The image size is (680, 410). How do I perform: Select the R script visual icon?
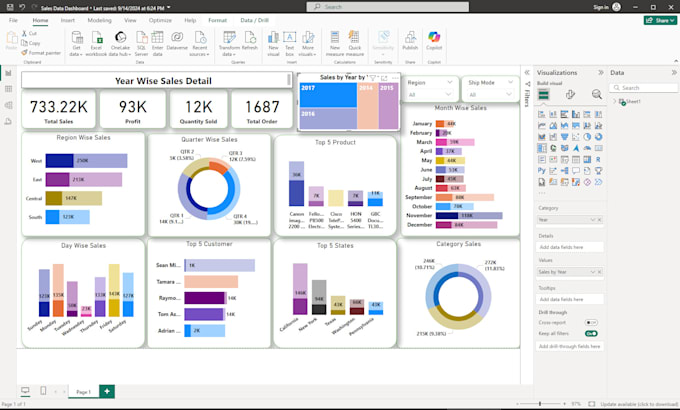pyautogui.click(x=598, y=160)
